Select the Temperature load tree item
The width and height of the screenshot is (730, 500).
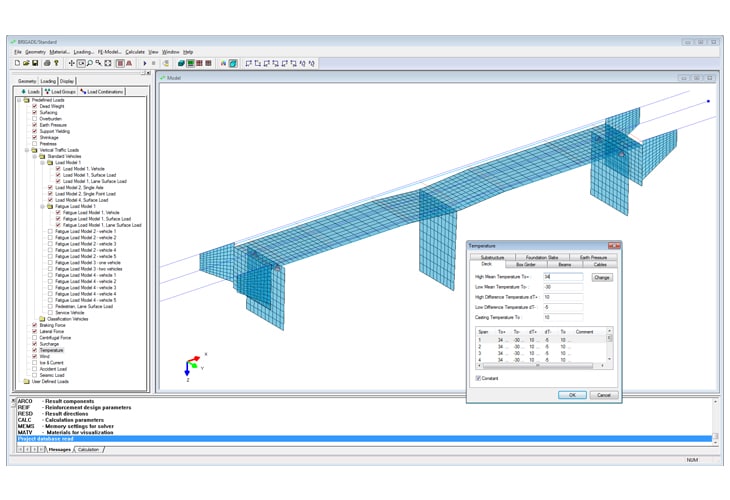click(x=51, y=350)
